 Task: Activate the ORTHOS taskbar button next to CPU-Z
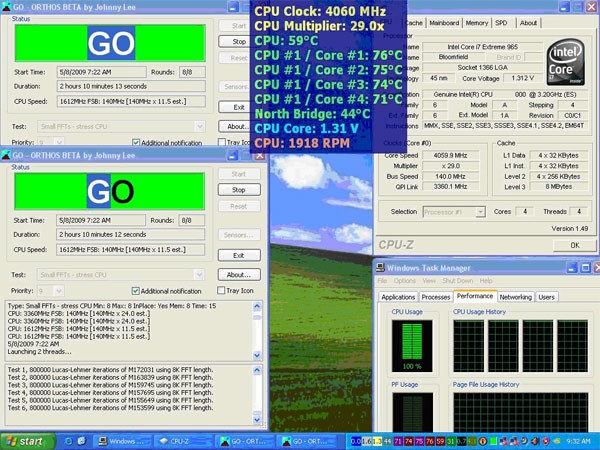(x=244, y=442)
